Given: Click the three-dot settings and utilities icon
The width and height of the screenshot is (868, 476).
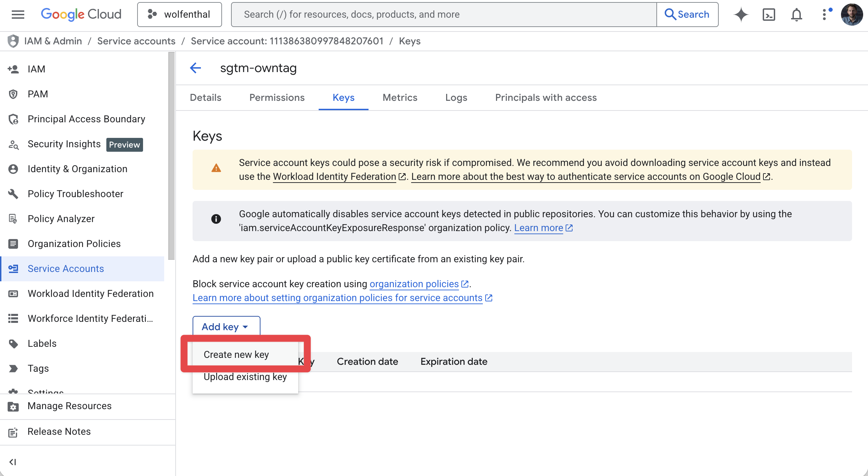Looking at the screenshot, I should pyautogui.click(x=824, y=15).
